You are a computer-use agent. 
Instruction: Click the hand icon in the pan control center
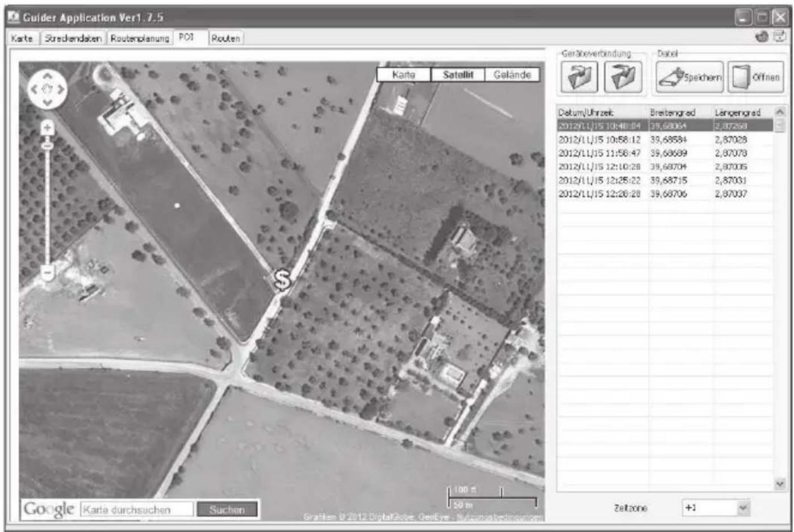(x=48, y=89)
